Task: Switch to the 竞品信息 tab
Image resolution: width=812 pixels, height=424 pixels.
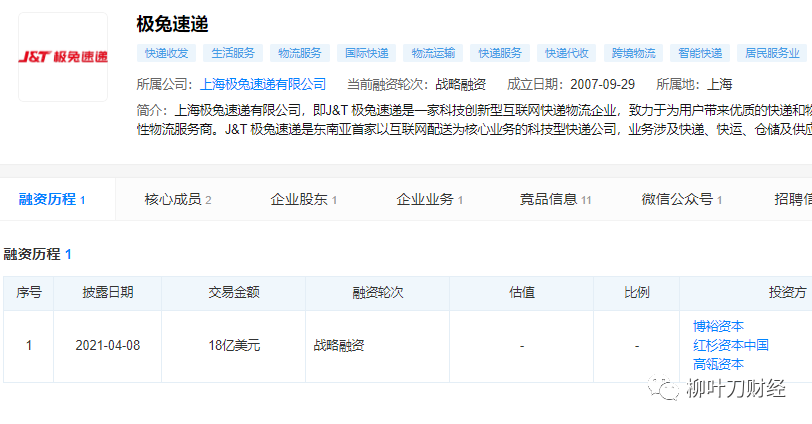Action: pos(555,199)
